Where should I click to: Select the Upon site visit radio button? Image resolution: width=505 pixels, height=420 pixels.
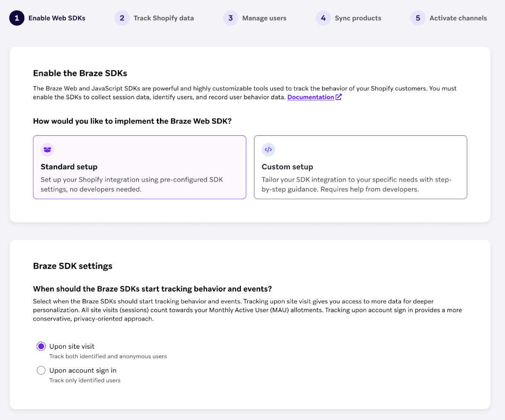[x=41, y=346]
